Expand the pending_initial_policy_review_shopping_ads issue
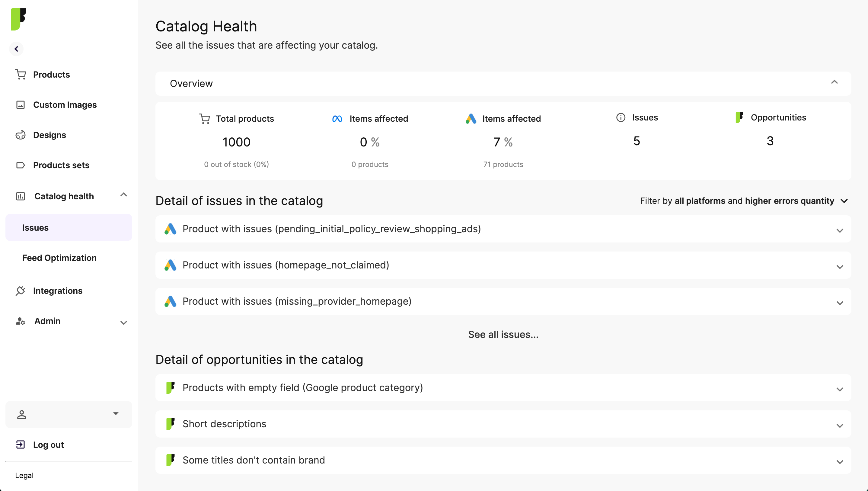This screenshot has width=868, height=491. click(x=839, y=231)
